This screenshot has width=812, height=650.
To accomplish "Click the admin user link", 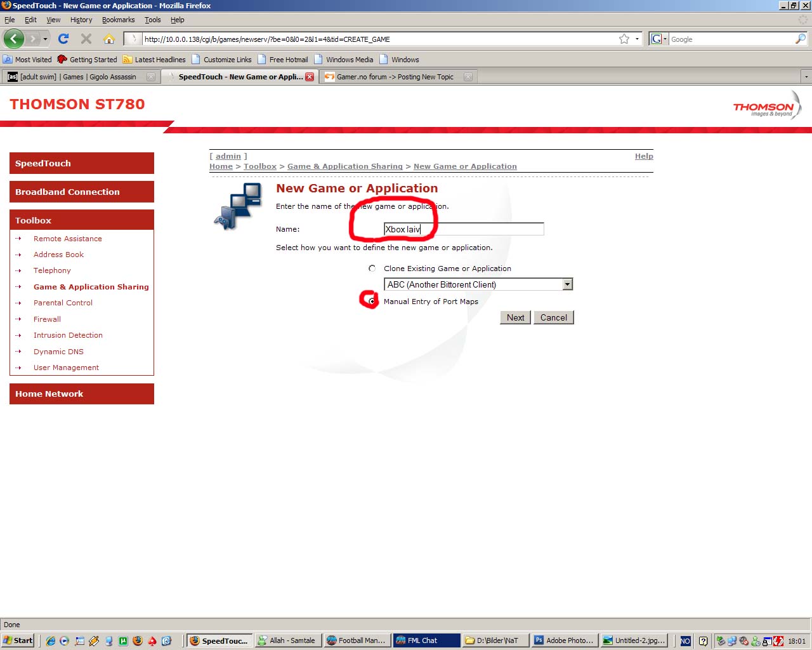I will pyautogui.click(x=228, y=156).
